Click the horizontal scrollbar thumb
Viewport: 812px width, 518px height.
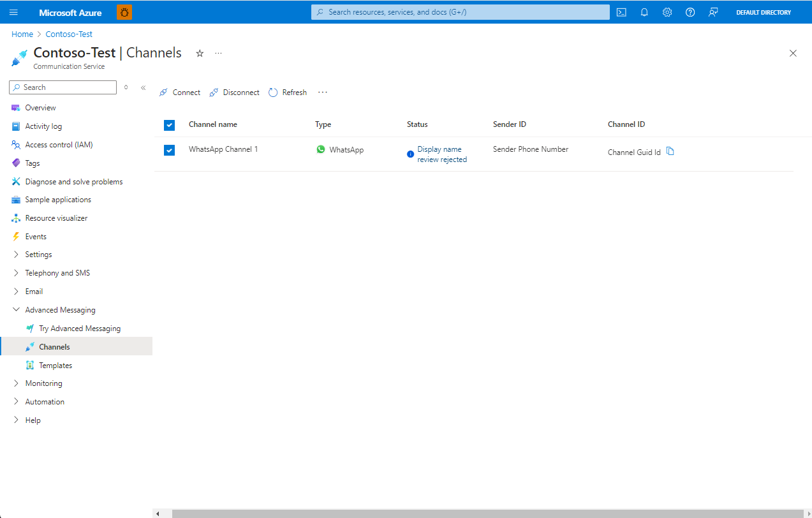click(488, 514)
